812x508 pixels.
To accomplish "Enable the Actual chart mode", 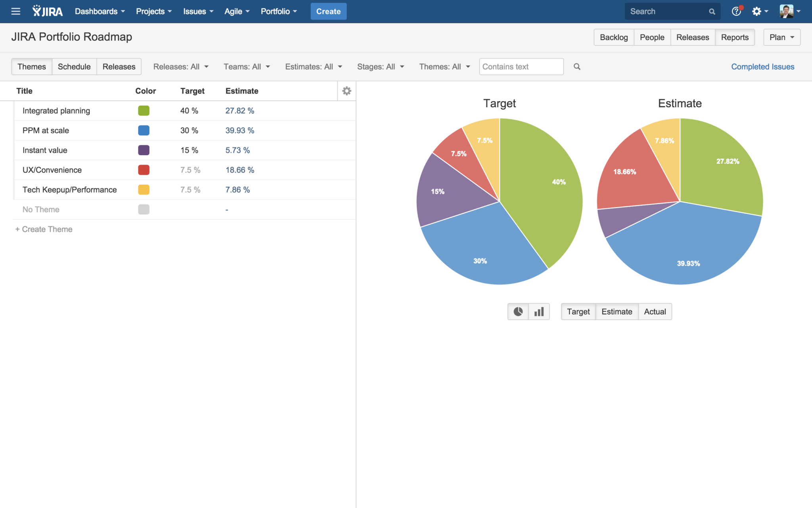I will [655, 312].
